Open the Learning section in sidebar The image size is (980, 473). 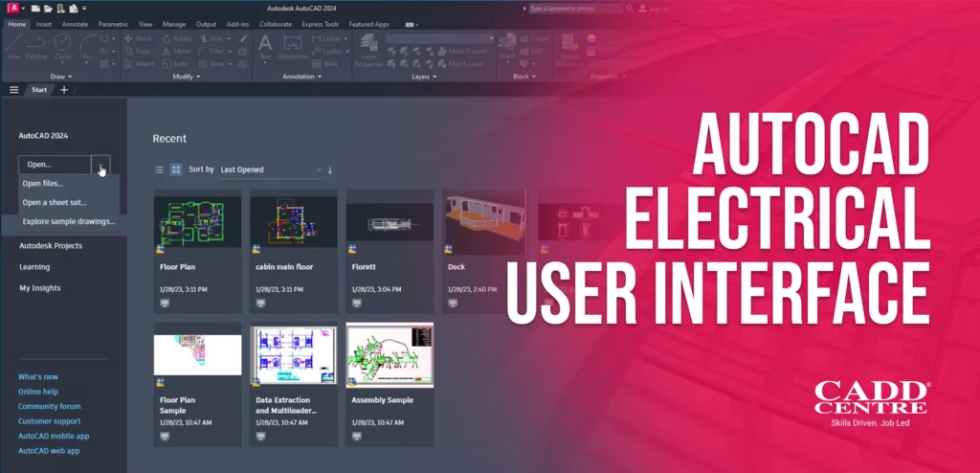[34, 267]
